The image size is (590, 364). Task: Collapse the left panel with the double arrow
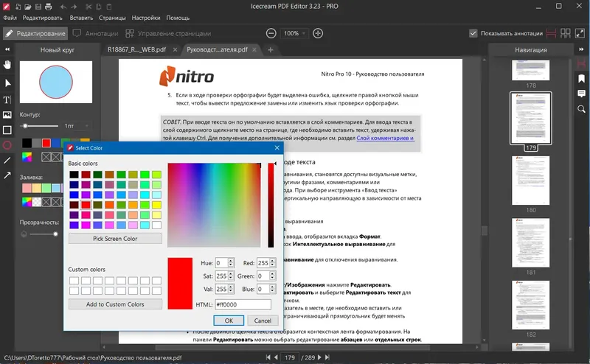[x=7, y=49]
